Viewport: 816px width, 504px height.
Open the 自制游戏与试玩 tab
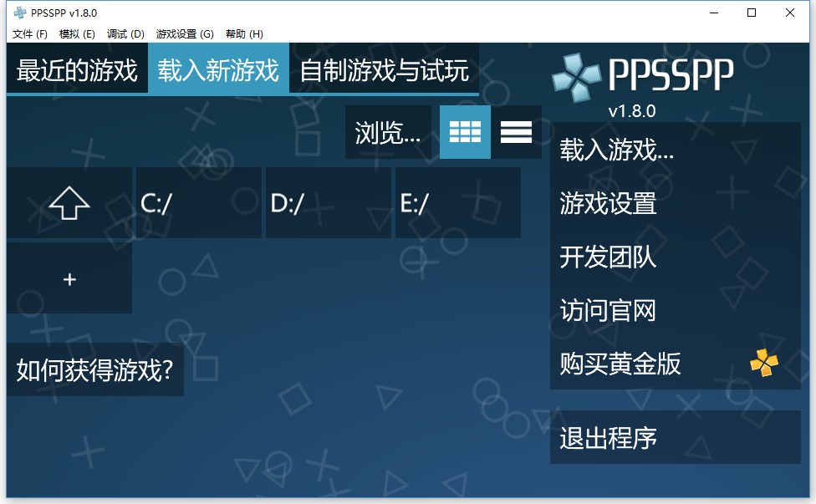coord(383,72)
